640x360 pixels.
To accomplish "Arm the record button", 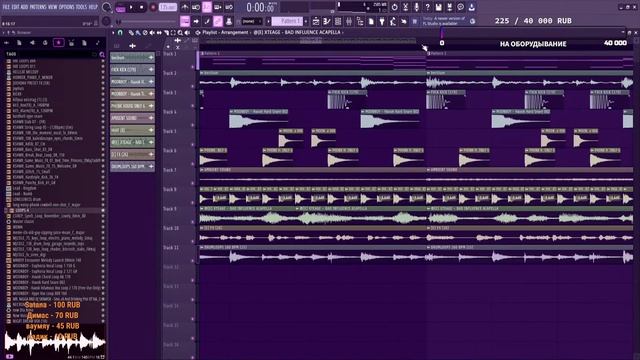I will pyautogui.click(x=153, y=7).
